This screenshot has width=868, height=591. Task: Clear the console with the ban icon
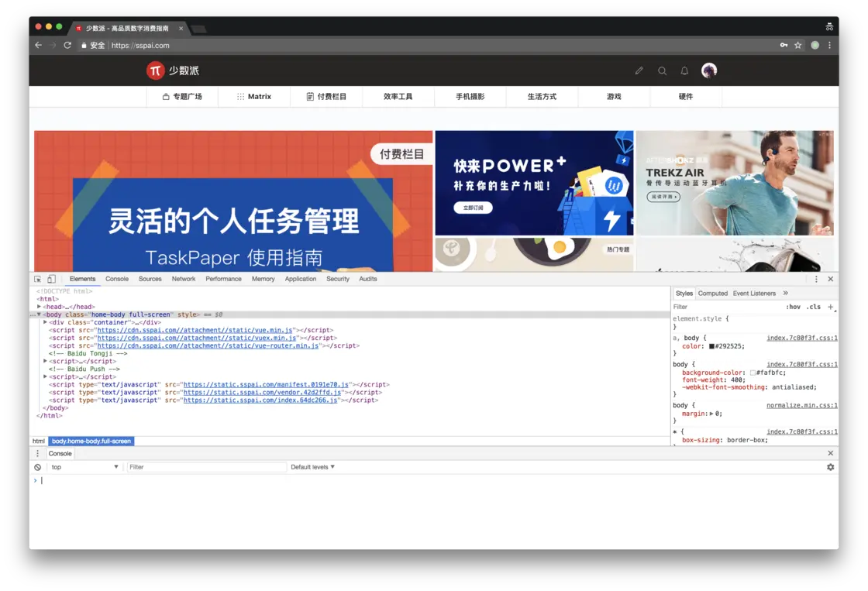pos(38,468)
